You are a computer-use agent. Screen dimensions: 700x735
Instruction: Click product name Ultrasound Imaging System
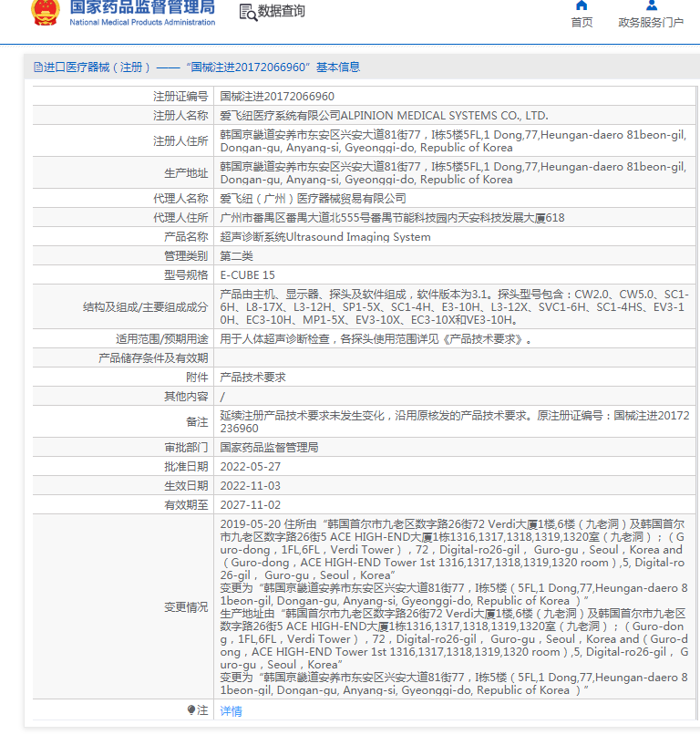[x=325, y=237]
